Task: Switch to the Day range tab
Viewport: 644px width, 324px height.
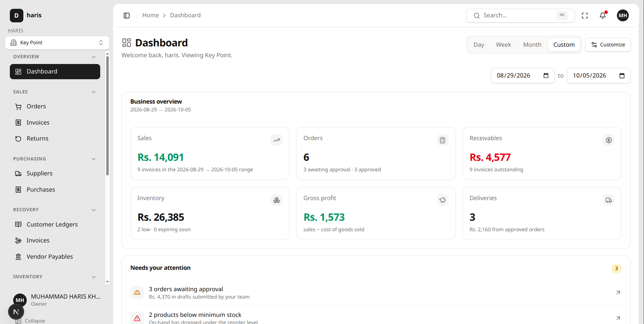Action: [x=479, y=45]
